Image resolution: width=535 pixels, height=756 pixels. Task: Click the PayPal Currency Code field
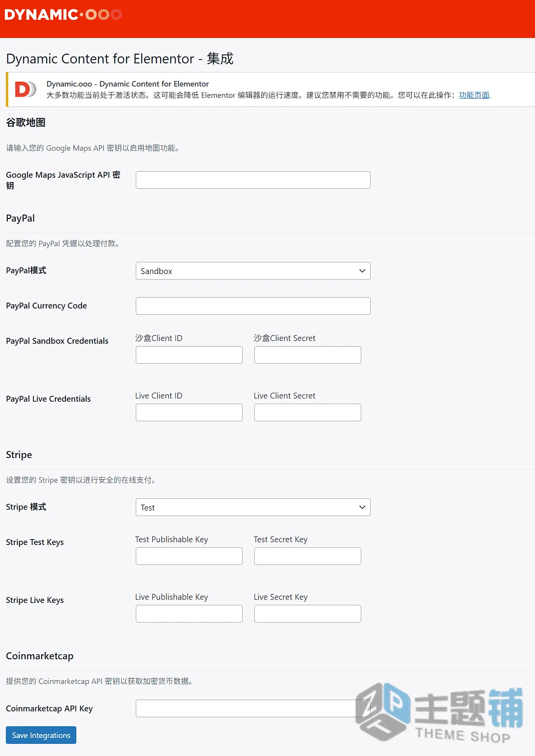tap(253, 306)
